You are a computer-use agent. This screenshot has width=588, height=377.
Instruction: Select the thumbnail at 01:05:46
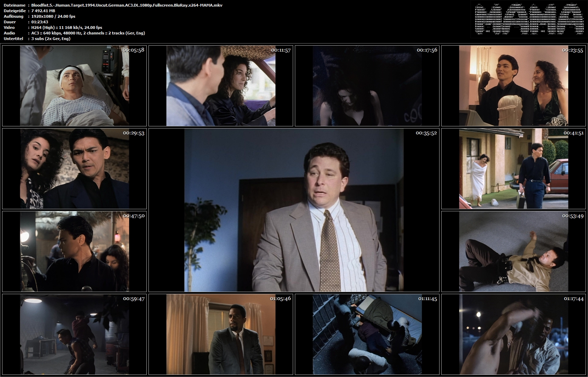221,334
